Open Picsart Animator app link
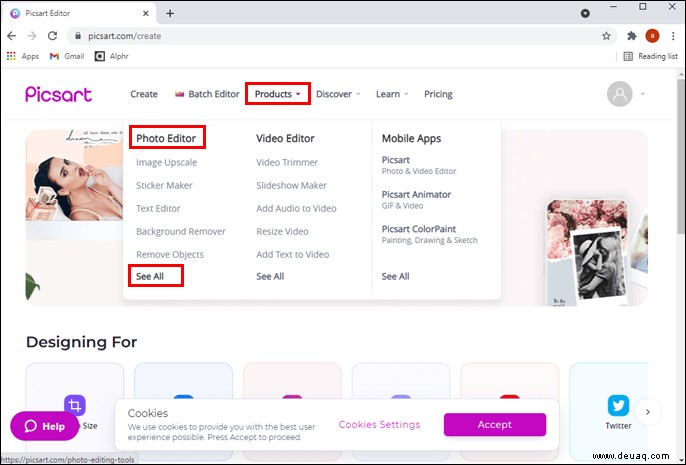Image resolution: width=686 pixels, height=465 pixels. [416, 199]
